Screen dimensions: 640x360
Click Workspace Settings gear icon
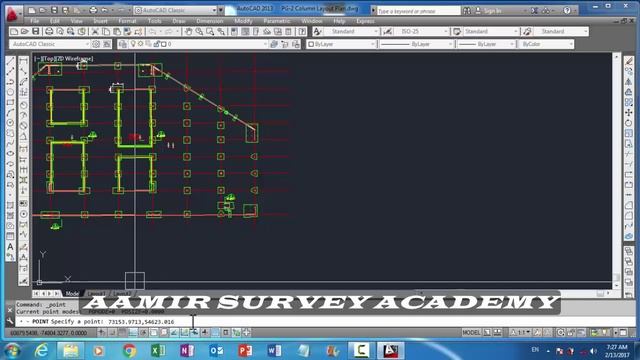coord(96,44)
